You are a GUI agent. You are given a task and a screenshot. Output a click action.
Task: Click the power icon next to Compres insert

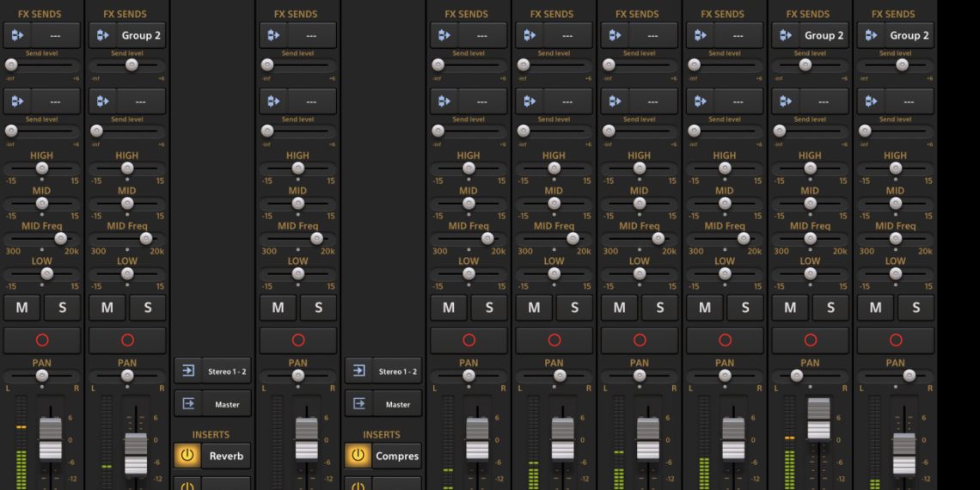358,456
